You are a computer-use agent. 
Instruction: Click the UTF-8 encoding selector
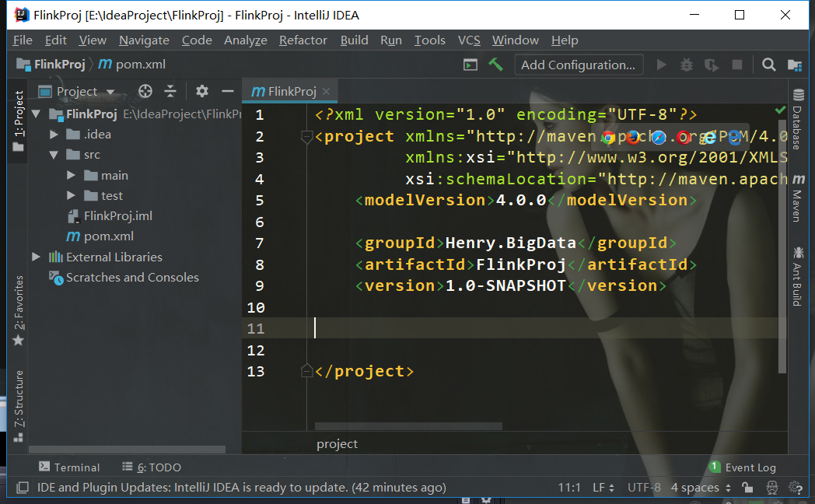pos(644,488)
